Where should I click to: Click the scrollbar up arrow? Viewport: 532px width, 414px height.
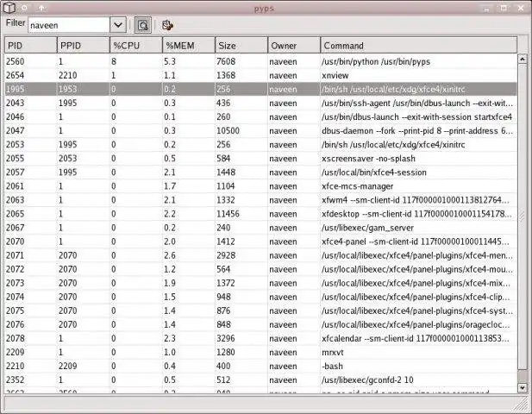point(523,59)
